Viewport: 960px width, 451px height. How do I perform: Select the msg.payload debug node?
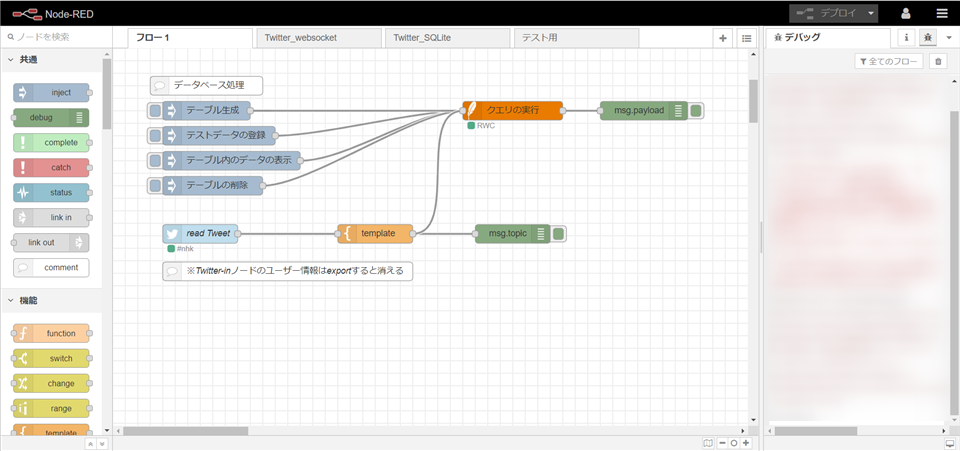(644, 111)
